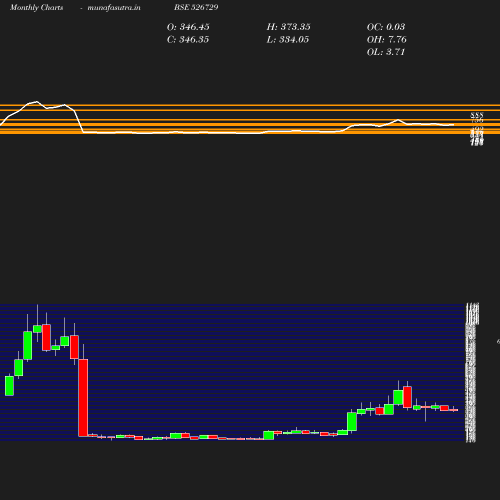The image size is (500, 500).
Task: Click the munafasutra.in site label
Action: [114, 8]
